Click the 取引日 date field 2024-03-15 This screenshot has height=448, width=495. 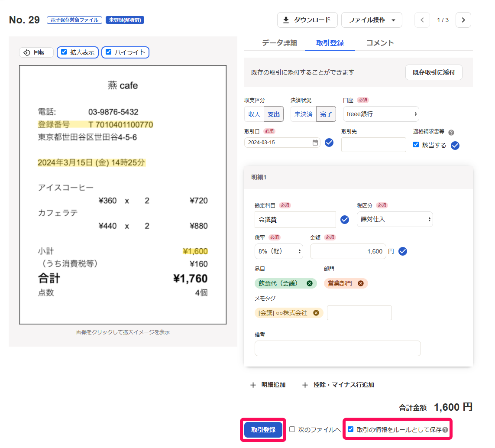click(x=282, y=143)
